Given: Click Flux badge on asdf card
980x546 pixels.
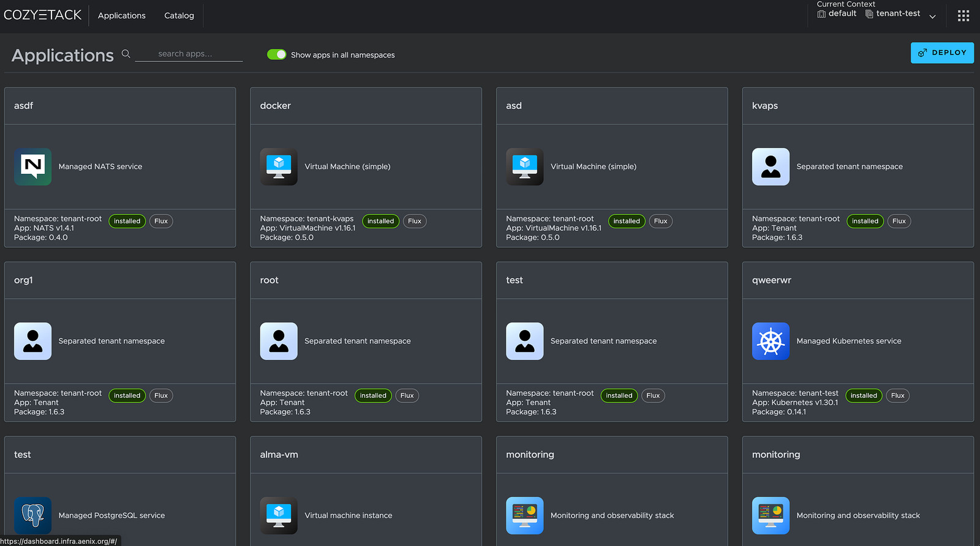Looking at the screenshot, I should [161, 221].
